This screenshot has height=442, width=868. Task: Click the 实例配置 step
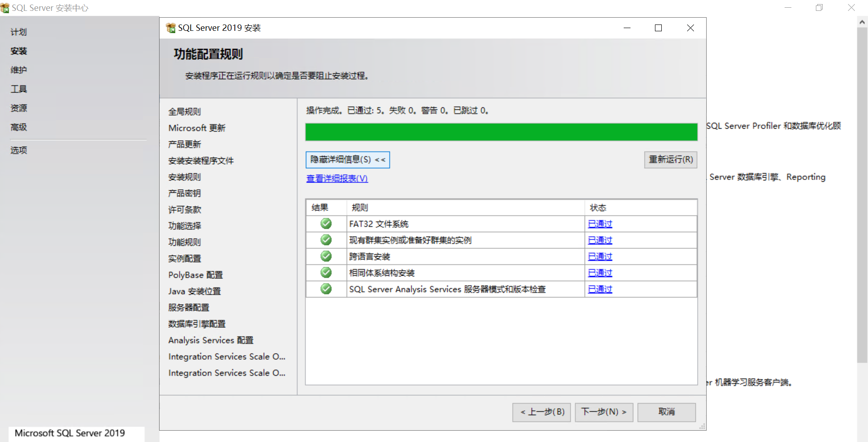(x=184, y=258)
